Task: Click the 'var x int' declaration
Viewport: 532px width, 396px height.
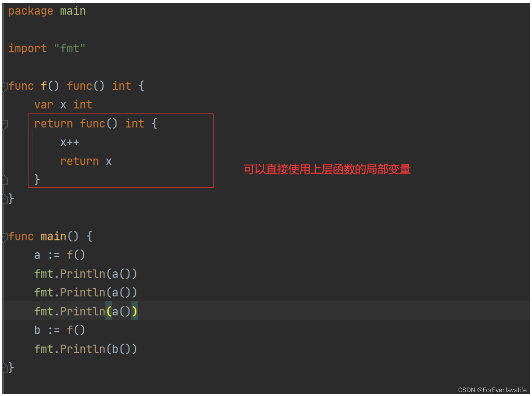Action: 63,104
